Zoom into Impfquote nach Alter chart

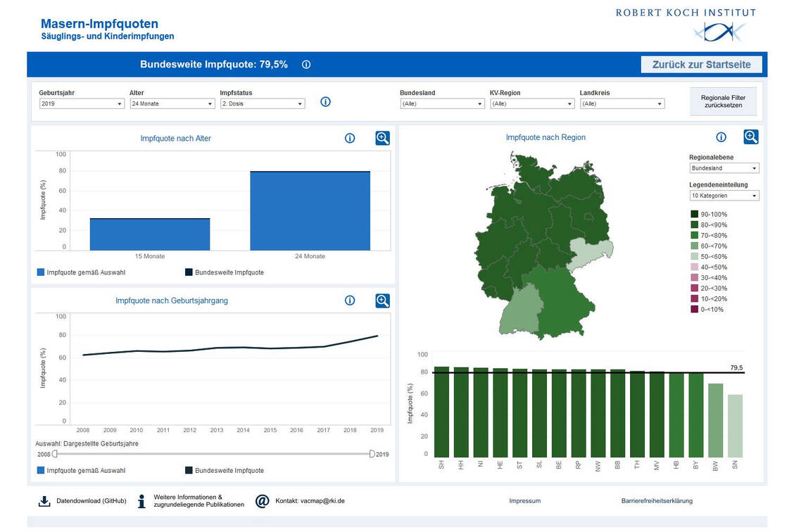click(382, 138)
